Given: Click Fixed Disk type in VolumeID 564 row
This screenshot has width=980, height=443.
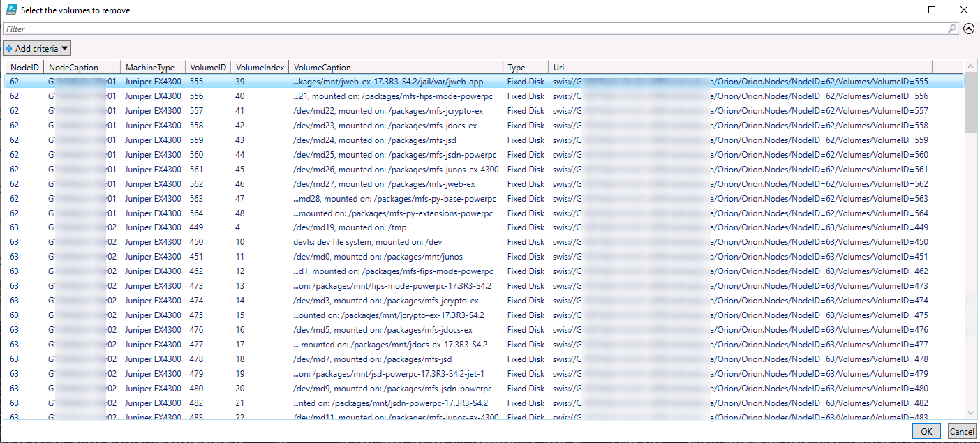Looking at the screenshot, I should (526, 213).
